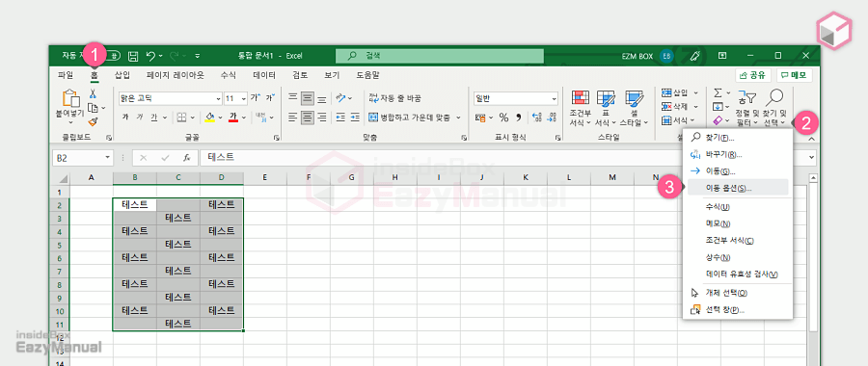Apply percent style with the % icon
Viewport: 868px width, 366px height.
tap(503, 118)
